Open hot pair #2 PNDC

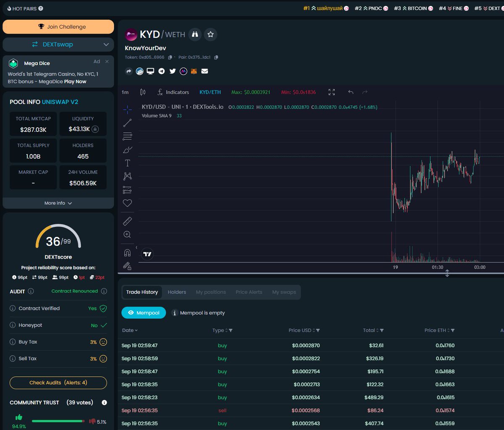pyautogui.click(x=372, y=8)
